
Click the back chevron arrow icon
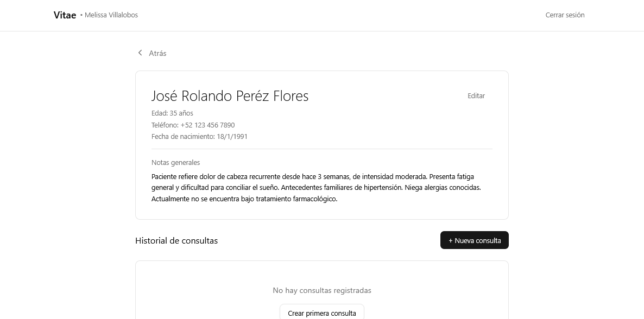click(x=140, y=53)
